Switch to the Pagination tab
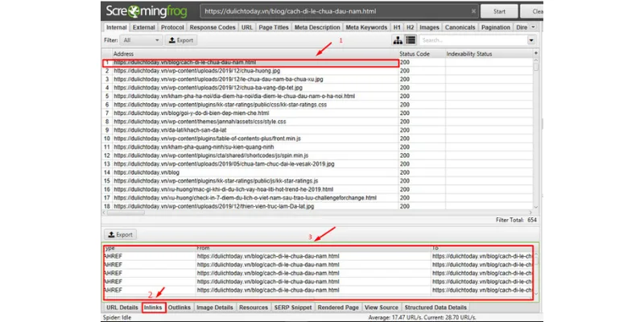Screen dimensions: 644x322 tap(495, 27)
